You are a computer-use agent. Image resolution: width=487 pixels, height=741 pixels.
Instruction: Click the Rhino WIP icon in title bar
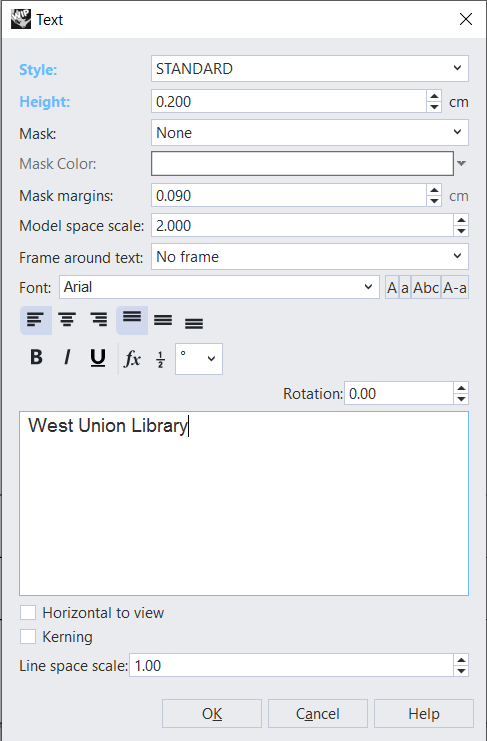(x=20, y=19)
